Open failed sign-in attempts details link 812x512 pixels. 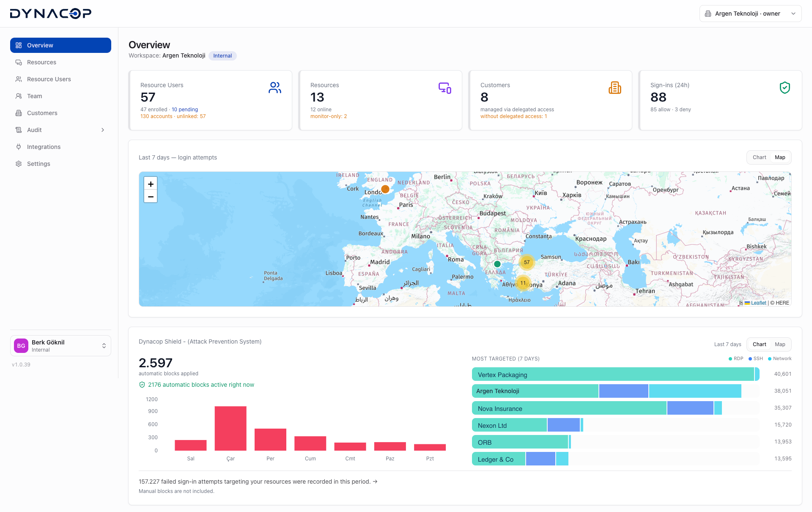coord(258,482)
